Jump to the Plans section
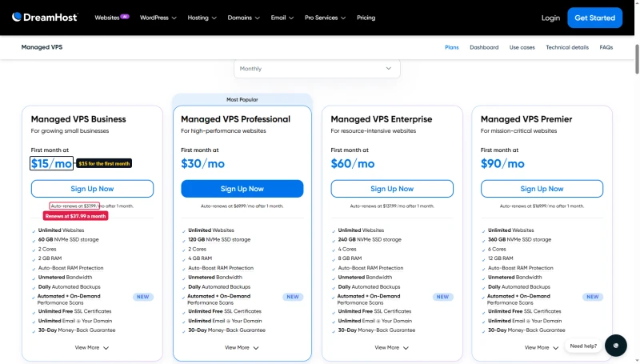 click(x=451, y=47)
